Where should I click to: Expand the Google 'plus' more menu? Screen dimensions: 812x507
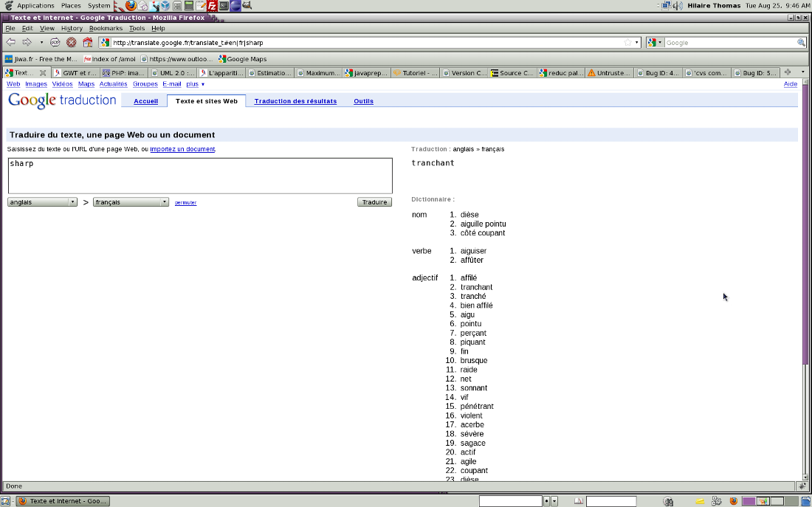click(x=195, y=84)
